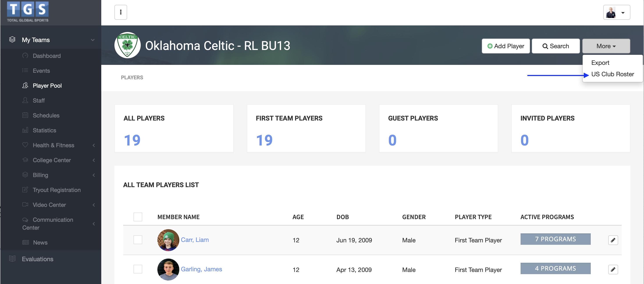This screenshot has width=644, height=284.
Task: Open the Carr, Liam player link
Action: 194,240
